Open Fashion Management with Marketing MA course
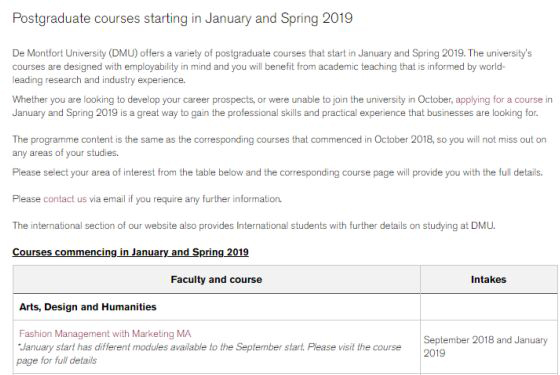Image resolution: width=560 pixels, height=375 pixels. pos(105,334)
